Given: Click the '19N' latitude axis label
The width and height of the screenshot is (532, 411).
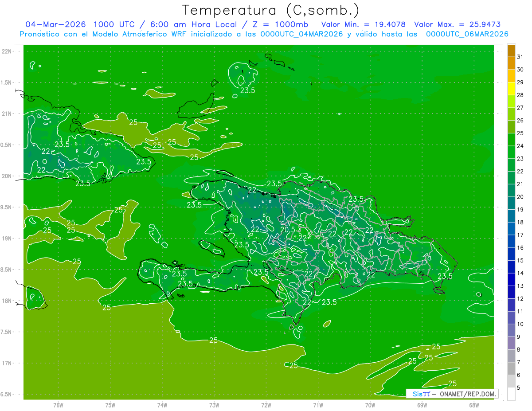Looking at the screenshot, I should click(x=7, y=239).
